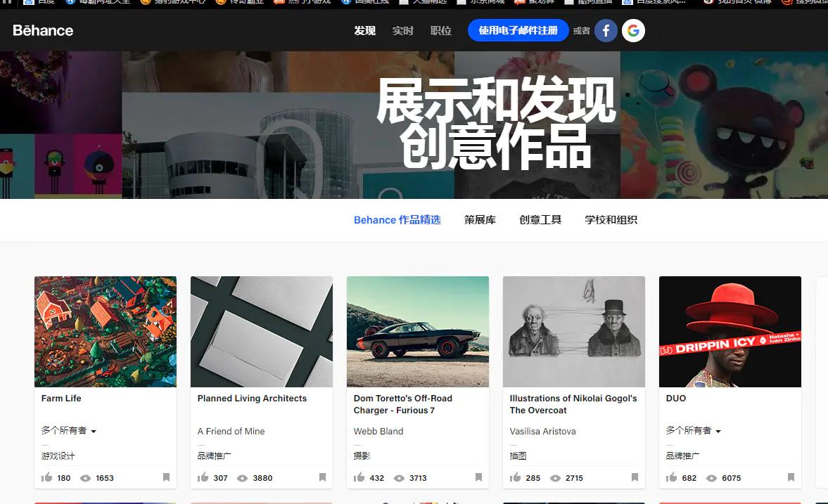Image resolution: width=828 pixels, height=504 pixels.
Task: Visit Vasilisa Aristova author profile
Action: click(x=543, y=431)
